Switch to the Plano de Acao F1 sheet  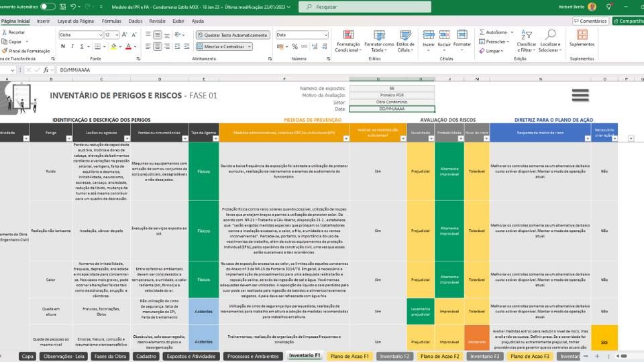(350, 356)
